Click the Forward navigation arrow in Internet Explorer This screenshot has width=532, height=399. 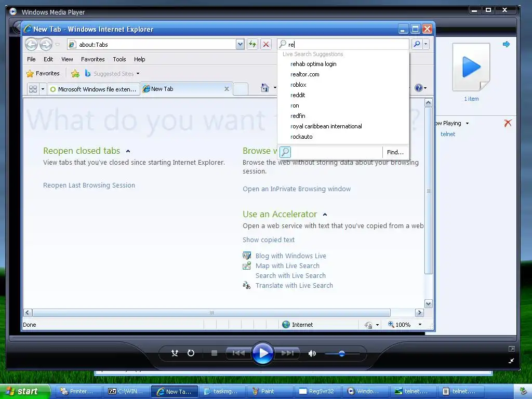click(46, 44)
